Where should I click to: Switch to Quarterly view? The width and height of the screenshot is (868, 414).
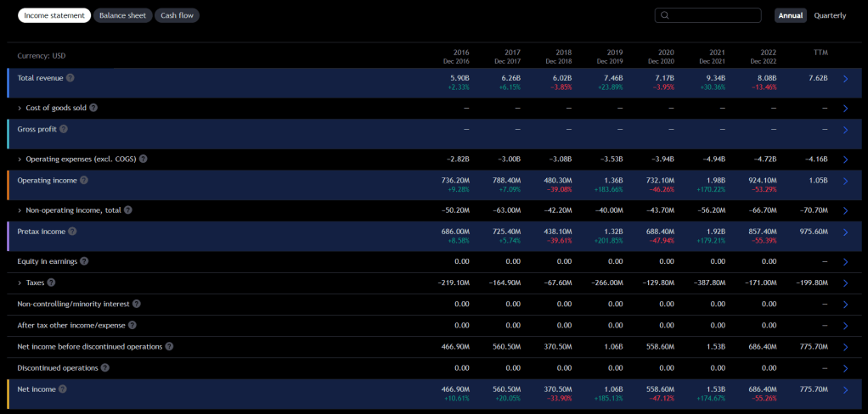(x=830, y=15)
